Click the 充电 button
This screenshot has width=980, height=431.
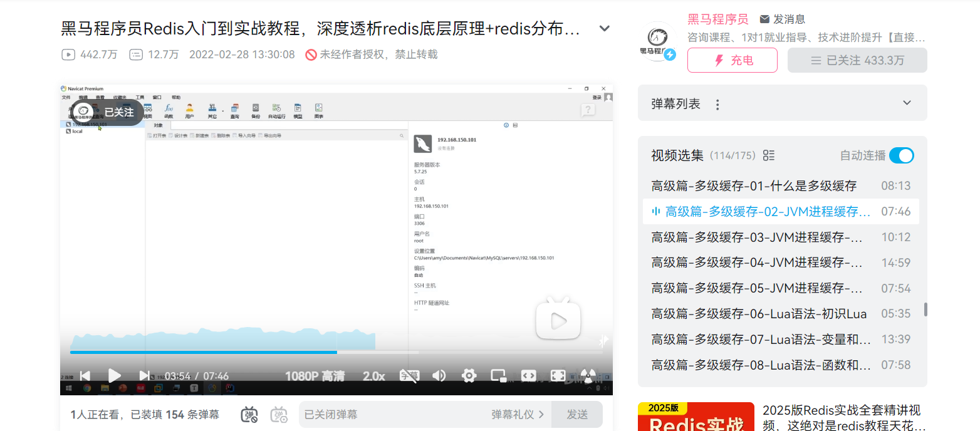[x=732, y=60]
